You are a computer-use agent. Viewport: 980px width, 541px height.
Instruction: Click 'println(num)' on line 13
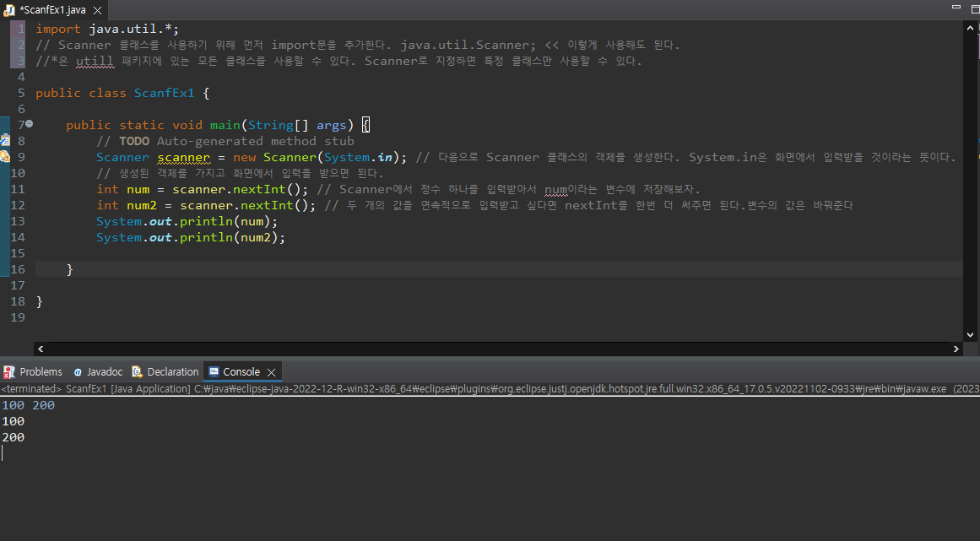tap(225, 221)
